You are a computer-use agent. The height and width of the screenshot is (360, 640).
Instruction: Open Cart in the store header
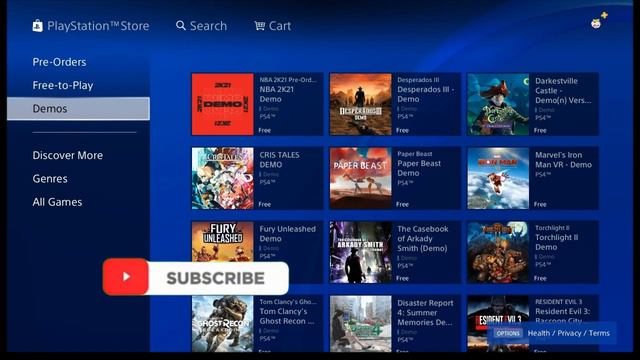[273, 26]
